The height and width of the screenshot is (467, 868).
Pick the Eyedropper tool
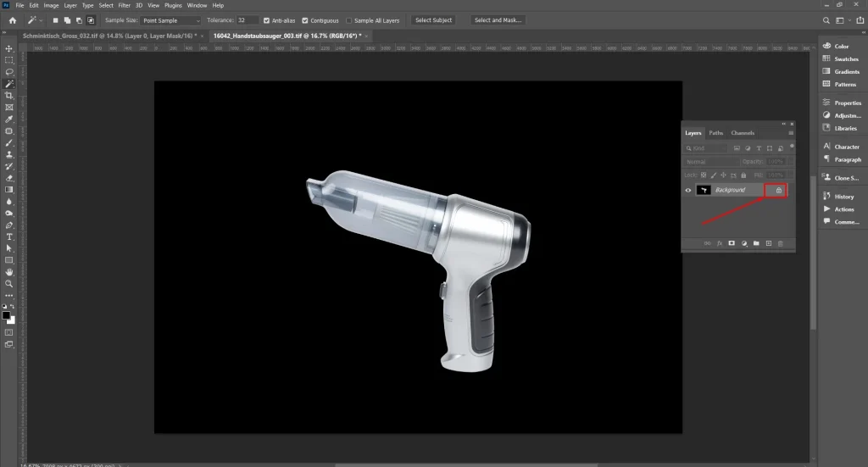pos(9,120)
